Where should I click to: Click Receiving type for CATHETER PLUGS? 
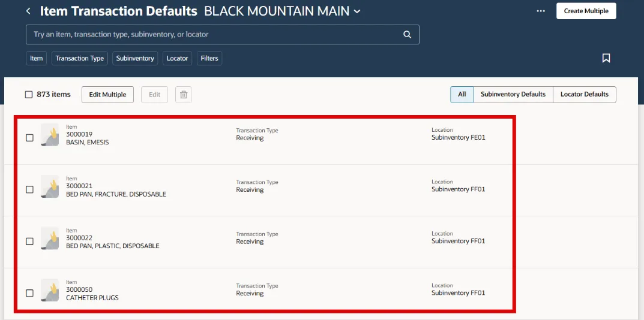point(250,294)
